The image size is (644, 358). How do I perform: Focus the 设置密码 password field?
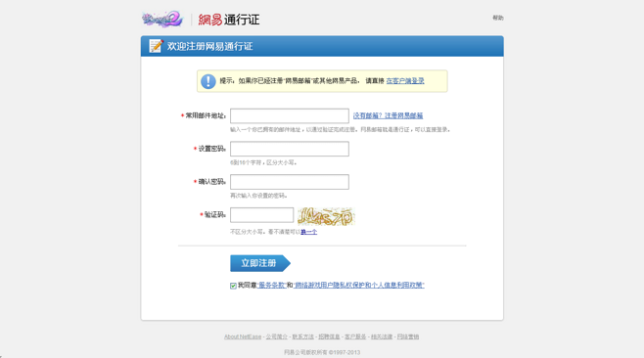[290, 149]
